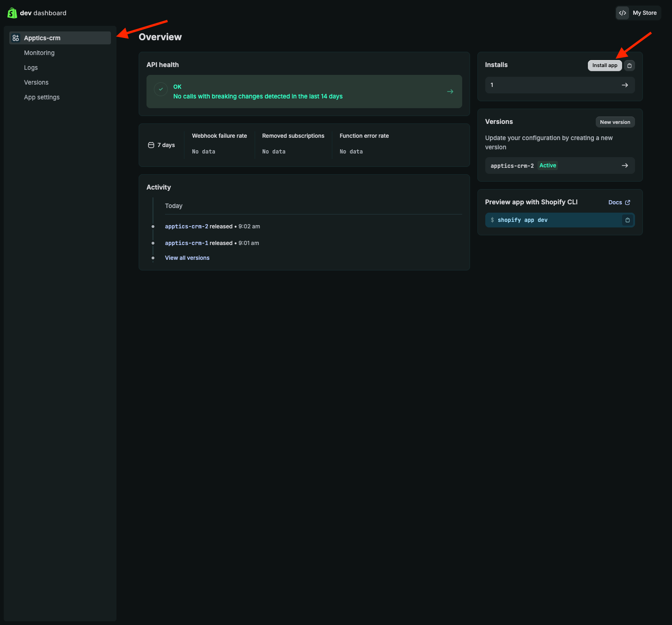
Task: Click the Shopify bag logo
Action: [x=12, y=13]
